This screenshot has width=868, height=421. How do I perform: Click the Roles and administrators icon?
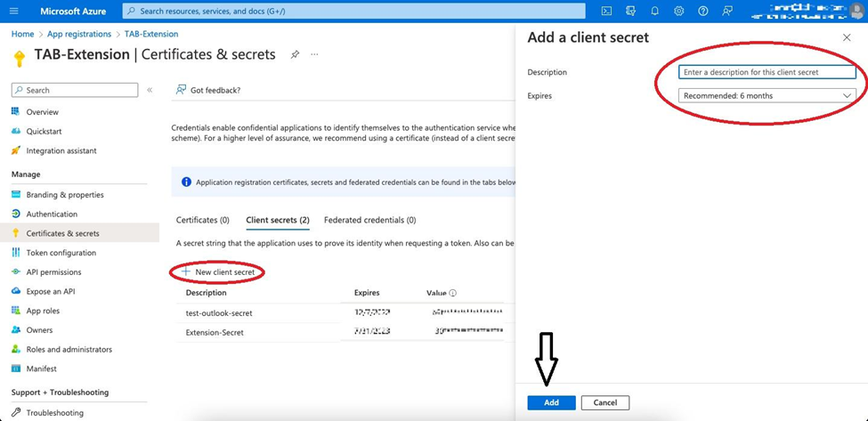[15, 349]
